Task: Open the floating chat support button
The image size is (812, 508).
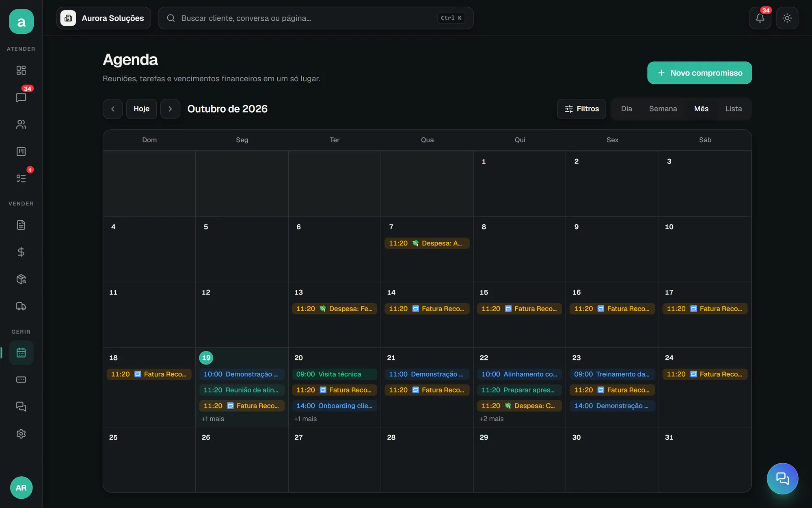Action: coord(782,478)
